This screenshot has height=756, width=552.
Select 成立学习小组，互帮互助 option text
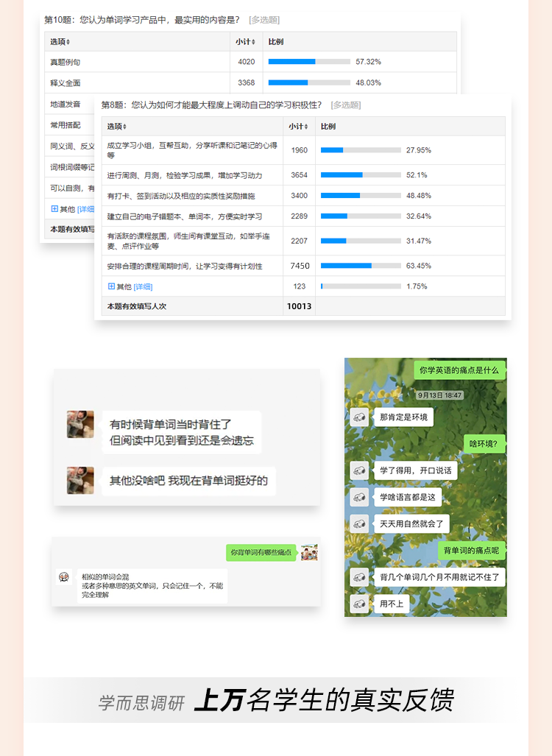click(x=192, y=150)
